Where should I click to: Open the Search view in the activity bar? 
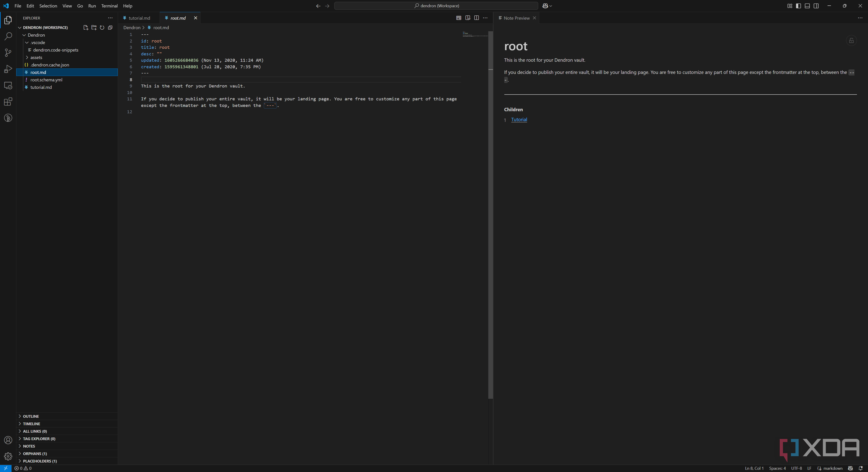coord(8,36)
